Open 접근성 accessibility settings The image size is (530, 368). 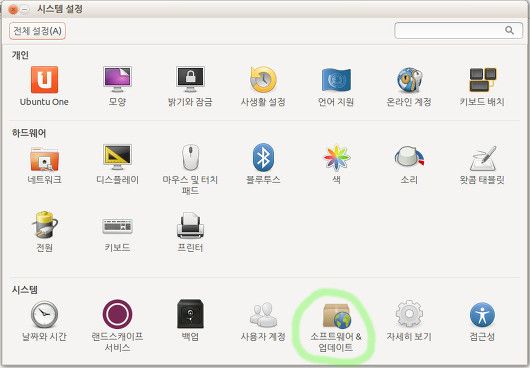(482, 321)
